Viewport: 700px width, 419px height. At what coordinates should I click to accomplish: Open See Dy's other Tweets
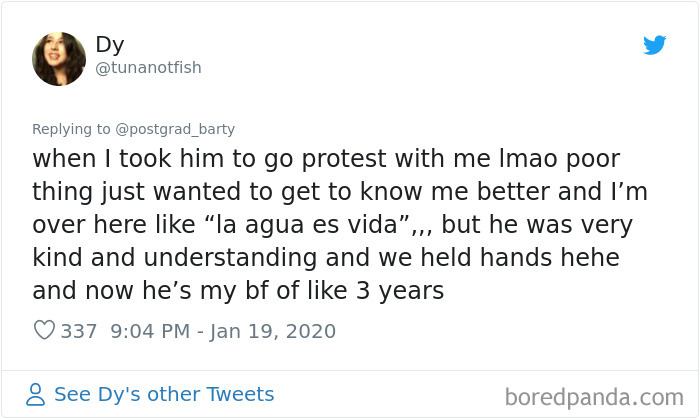[x=164, y=394]
